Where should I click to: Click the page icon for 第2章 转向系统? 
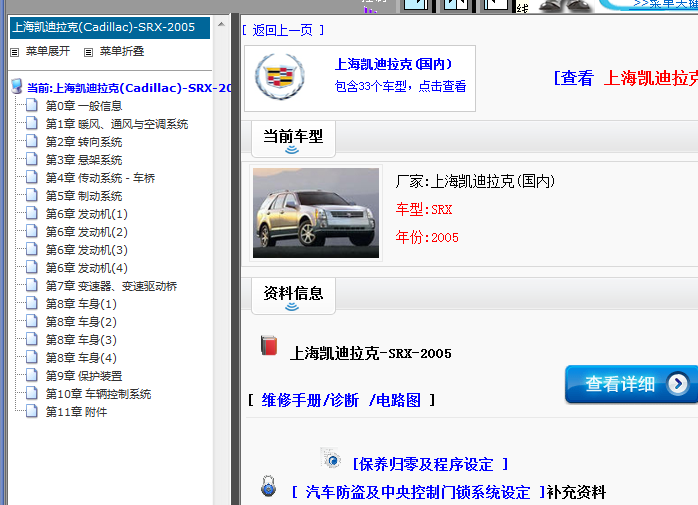tap(32, 142)
